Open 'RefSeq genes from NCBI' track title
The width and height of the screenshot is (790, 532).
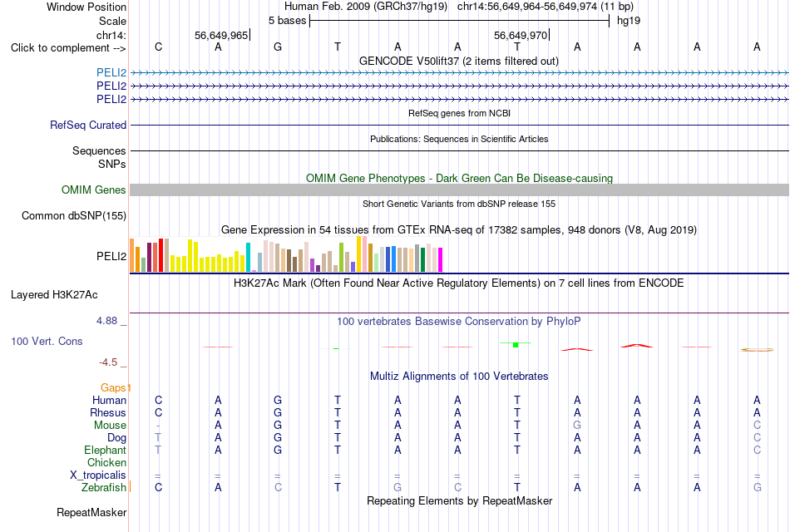(459, 113)
